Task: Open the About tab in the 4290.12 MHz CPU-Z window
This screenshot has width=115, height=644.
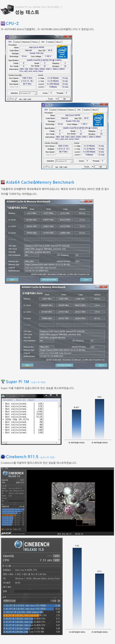Action: pos(94,110)
